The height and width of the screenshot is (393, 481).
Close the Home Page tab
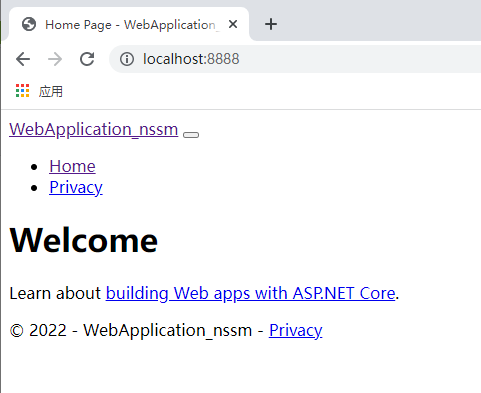pyautogui.click(x=233, y=24)
